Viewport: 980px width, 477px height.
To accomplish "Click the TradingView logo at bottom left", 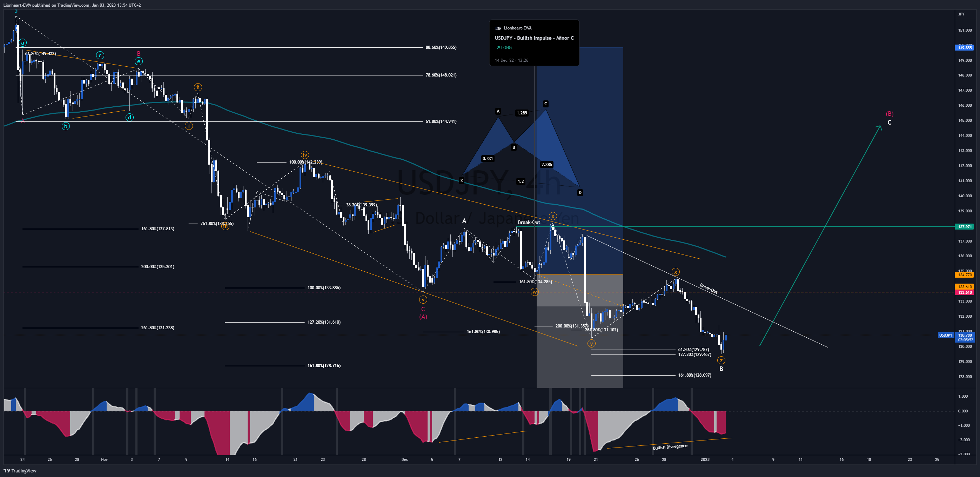I will (x=20, y=471).
